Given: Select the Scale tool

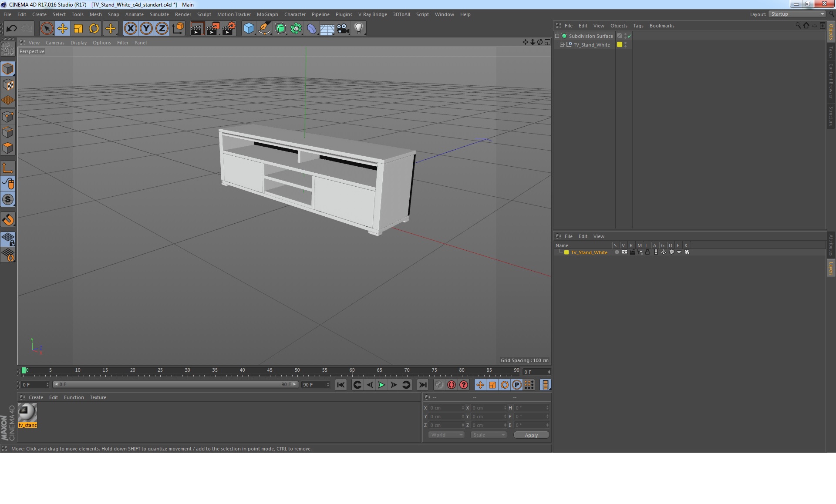Looking at the screenshot, I should pos(78,29).
